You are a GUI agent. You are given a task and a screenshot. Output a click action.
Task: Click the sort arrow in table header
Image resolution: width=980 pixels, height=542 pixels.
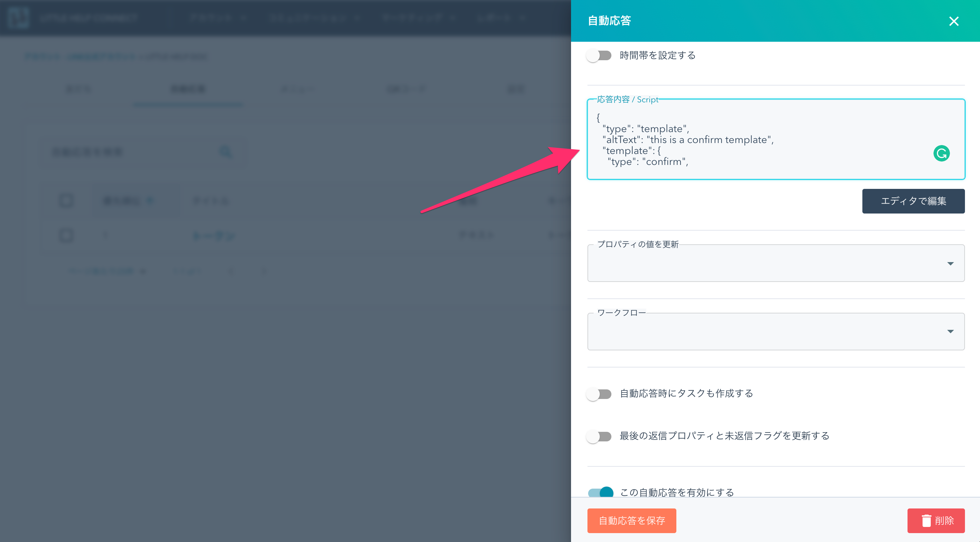(150, 201)
